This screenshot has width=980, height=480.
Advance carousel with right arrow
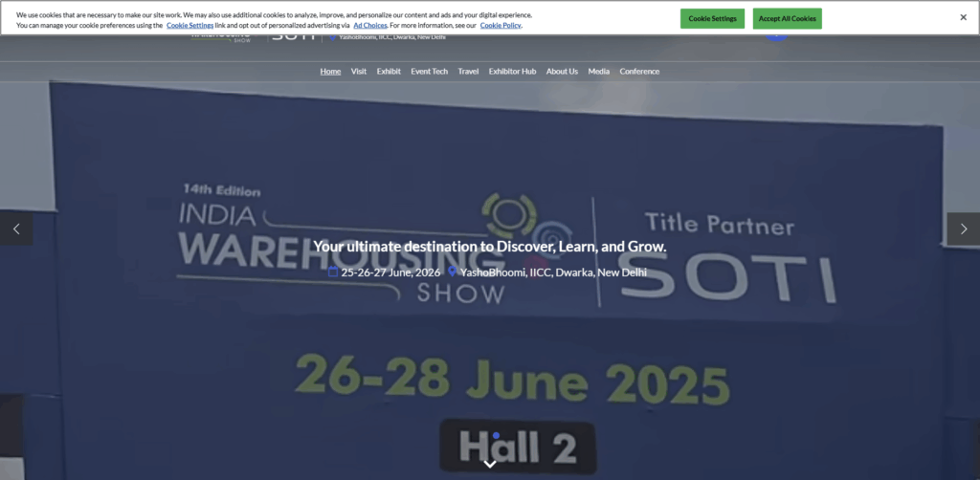963,229
